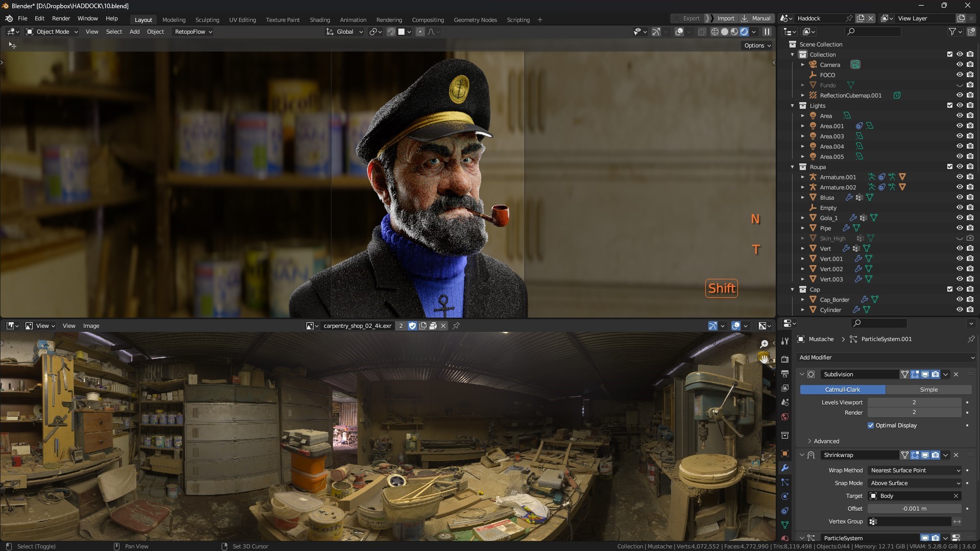Click the pause render preview icon
Screen dimensions: 980x551
767,32
